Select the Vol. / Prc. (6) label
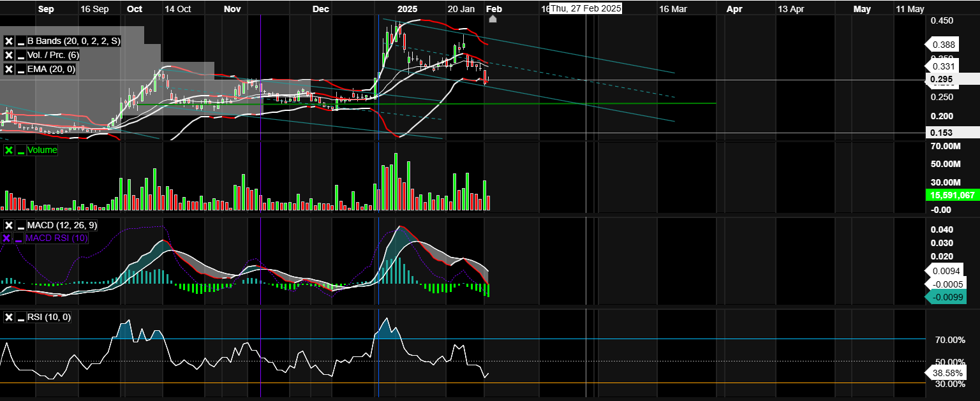 coord(53,55)
